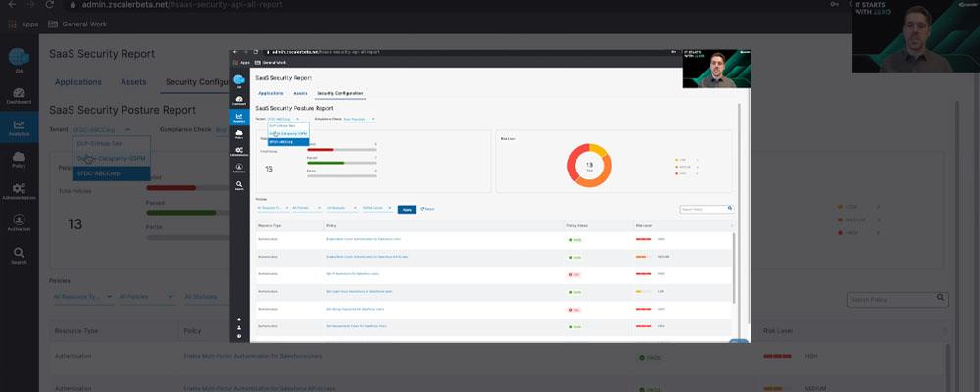Click Search magnifier in foreground window sidebar
The height and width of the screenshot is (392, 980).
[239, 185]
